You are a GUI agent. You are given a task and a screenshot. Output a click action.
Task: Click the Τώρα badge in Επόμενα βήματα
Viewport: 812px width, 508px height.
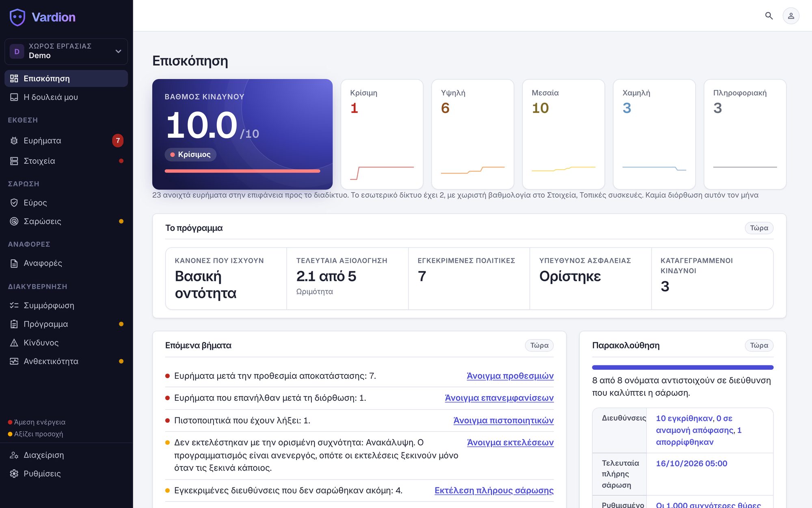click(x=539, y=345)
